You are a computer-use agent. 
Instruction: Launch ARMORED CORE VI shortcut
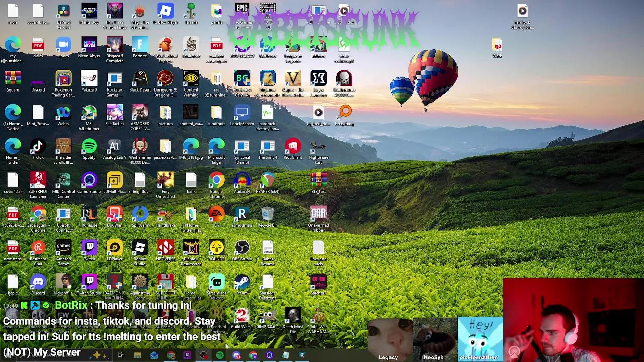click(x=140, y=117)
